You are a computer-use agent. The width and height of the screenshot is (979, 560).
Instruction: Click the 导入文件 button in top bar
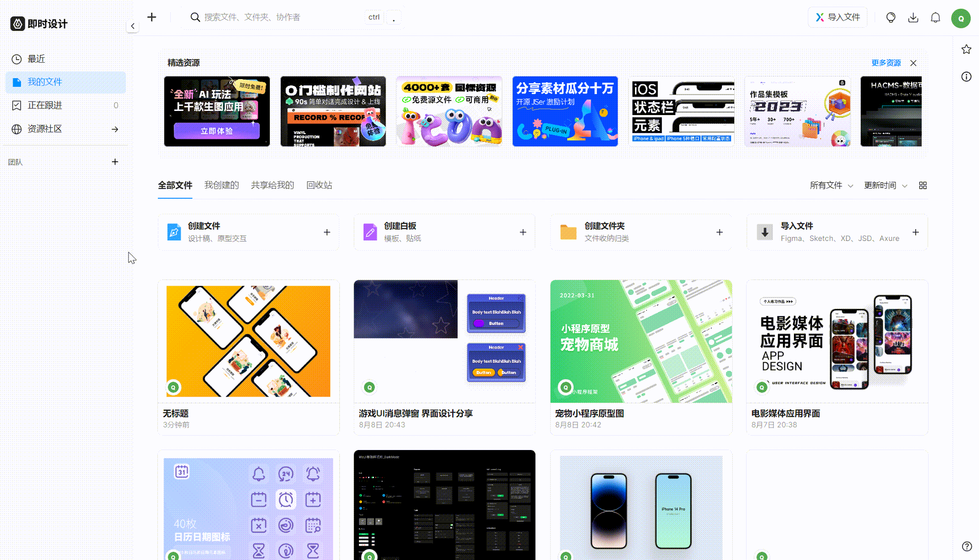pos(838,17)
